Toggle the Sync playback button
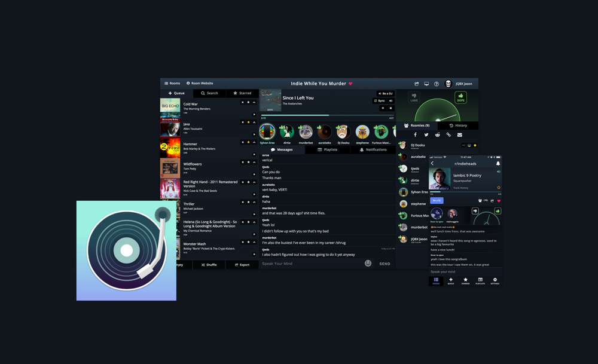The width and height of the screenshot is (598, 364). coord(380,101)
